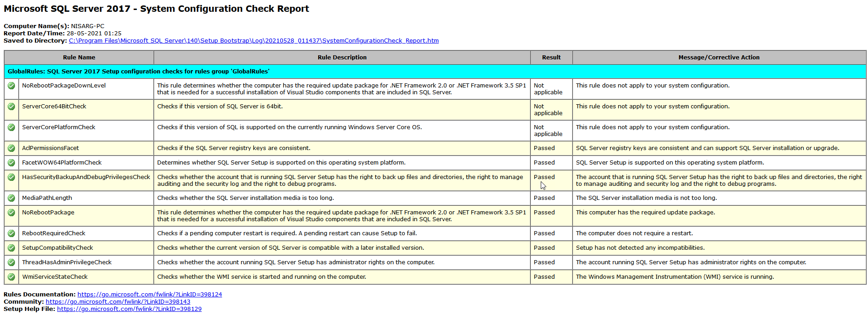The width and height of the screenshot is (868, 315).
Task: Click the Result column header
Action: coord(551,58)
